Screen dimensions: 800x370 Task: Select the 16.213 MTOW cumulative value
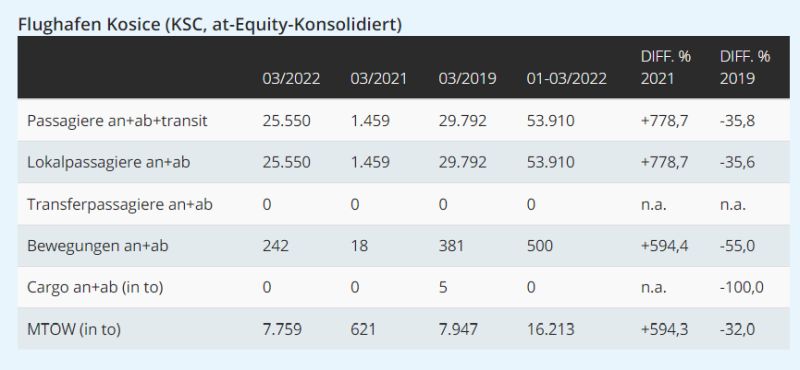[x=550, y=329]
